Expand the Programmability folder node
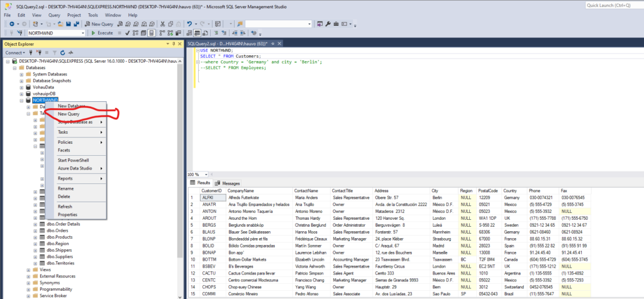644x299 pixels. 28,289
